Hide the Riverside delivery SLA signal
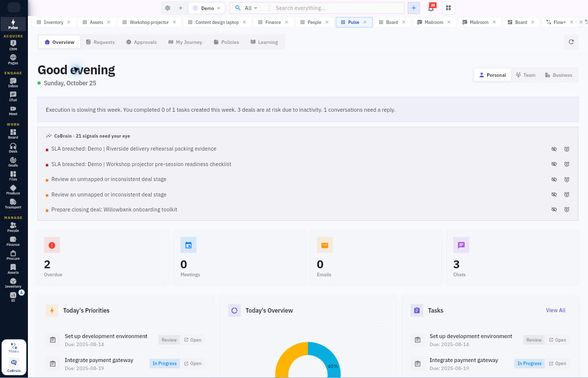Image resolution: width=588 pixels, height=378 pixels. (554, 149)
